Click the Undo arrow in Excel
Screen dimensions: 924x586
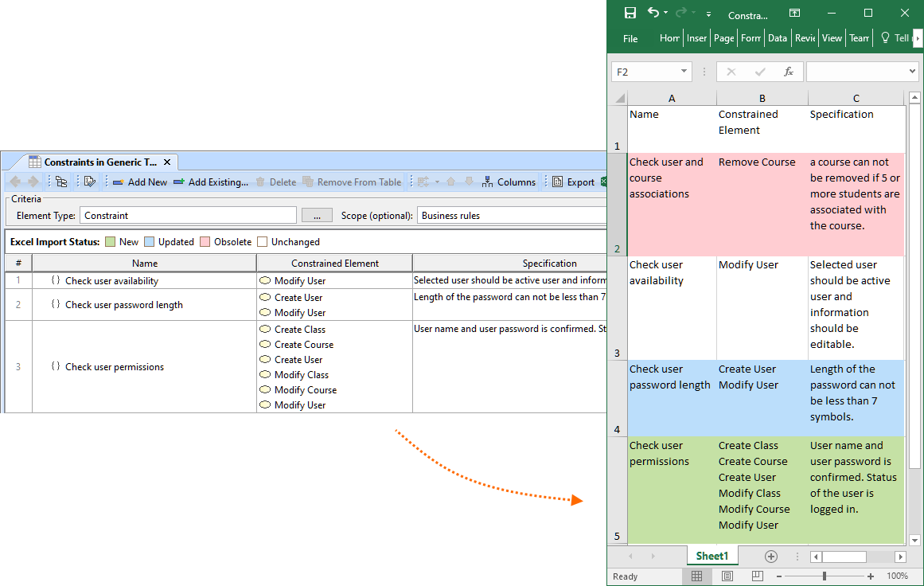653,13
